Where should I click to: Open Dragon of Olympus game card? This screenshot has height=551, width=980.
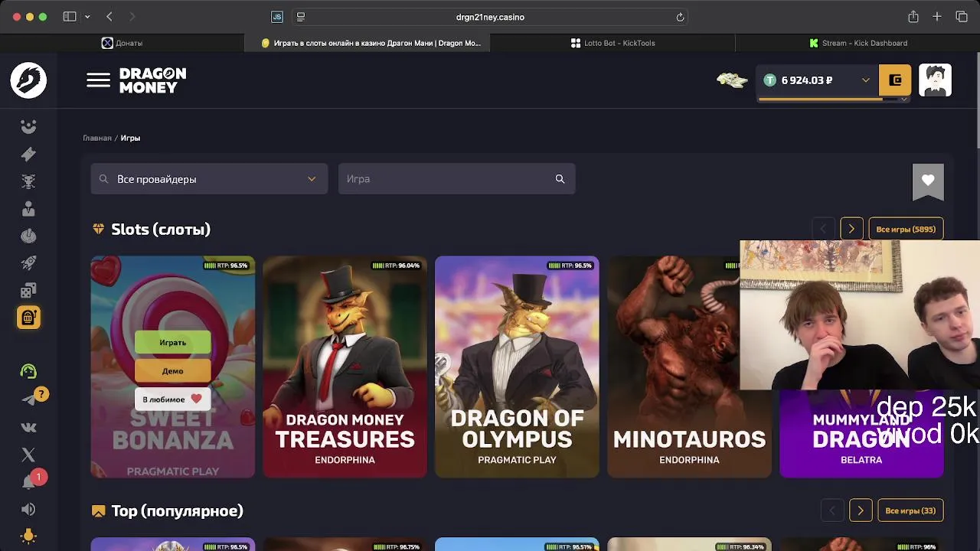pyautogui.click(x=517, y=367)
